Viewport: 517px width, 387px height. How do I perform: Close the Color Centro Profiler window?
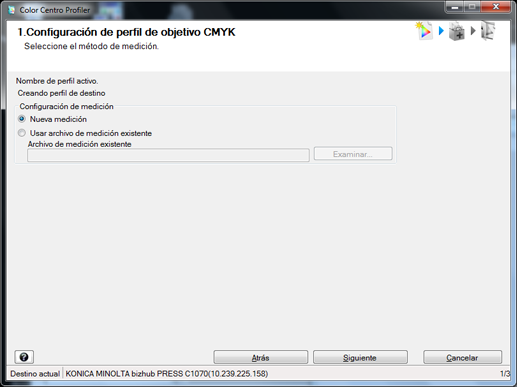click(x=496, y=7)
